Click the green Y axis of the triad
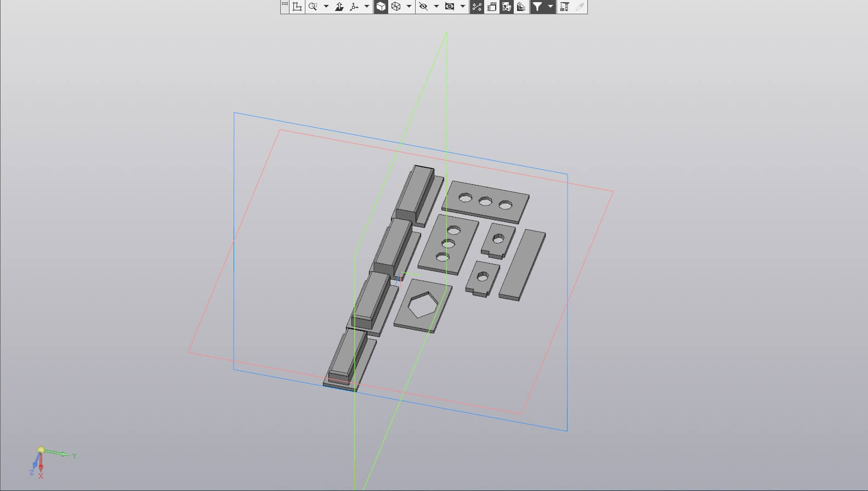 [x=60, y=454]
